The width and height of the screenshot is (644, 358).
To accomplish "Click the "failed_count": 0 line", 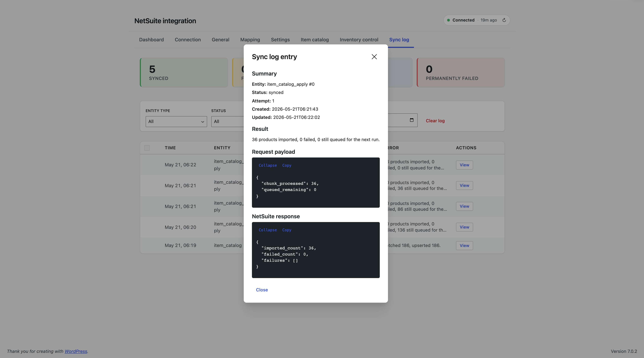I will click(x=285, y=254).
